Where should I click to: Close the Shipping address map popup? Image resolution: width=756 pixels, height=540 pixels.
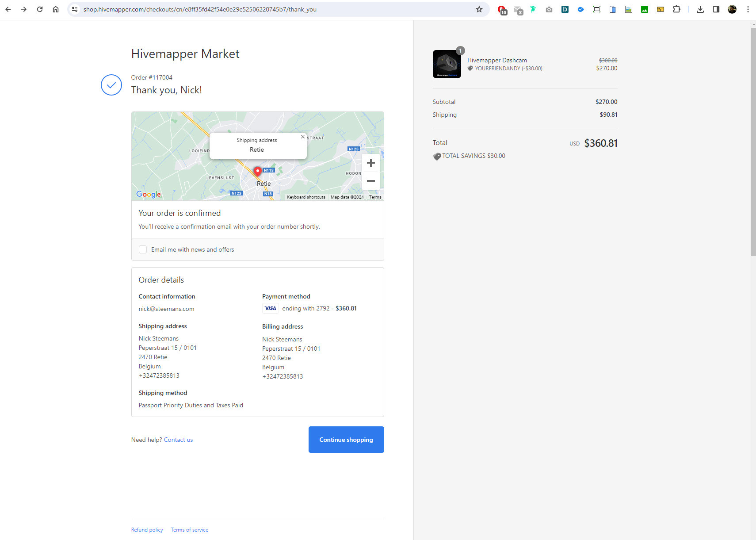(x=303, y=137)
